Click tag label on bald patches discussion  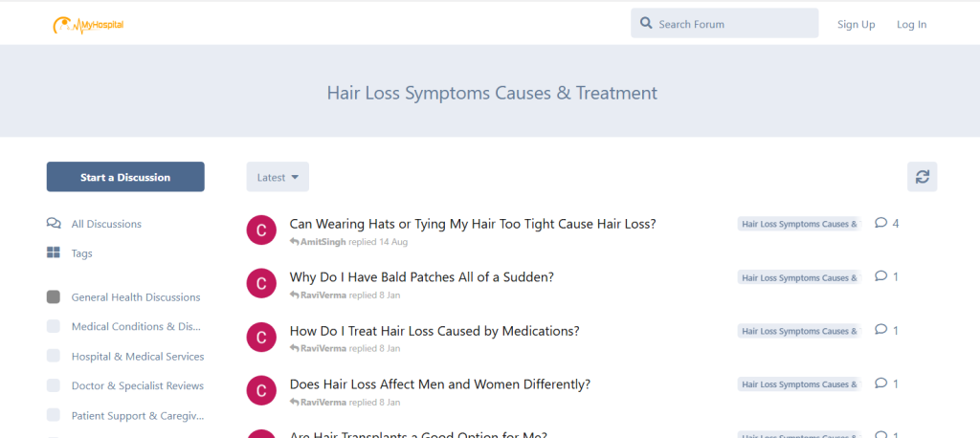coord(799,277)
